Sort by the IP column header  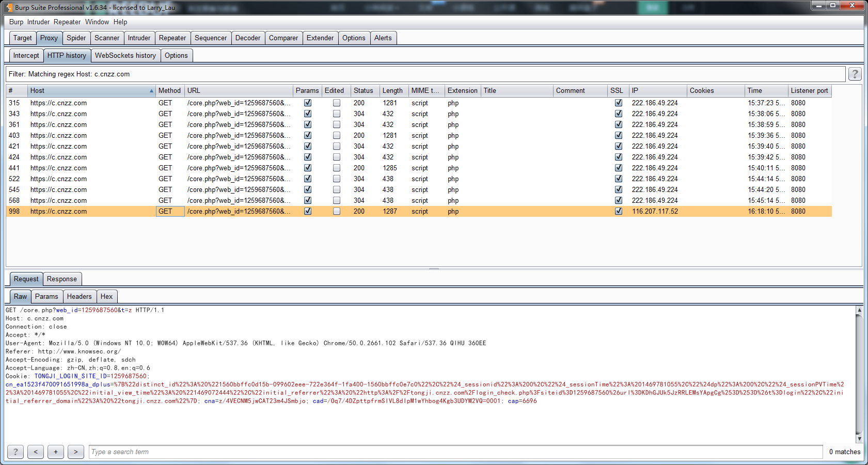pyautogui.click(x=657, y=90)
